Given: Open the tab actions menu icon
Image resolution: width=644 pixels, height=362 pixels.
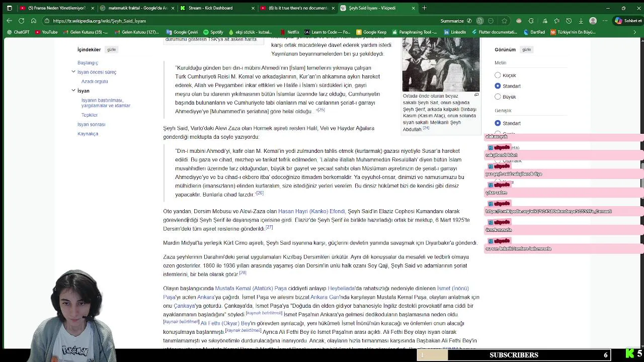Looking at the screenshot, I should [x=9, y=8].
